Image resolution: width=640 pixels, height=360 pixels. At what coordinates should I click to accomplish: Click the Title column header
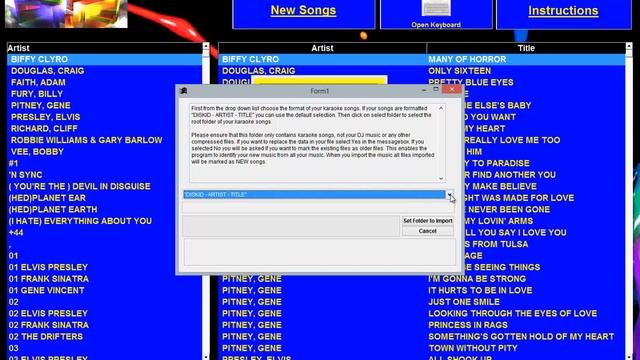pos(526,48)
